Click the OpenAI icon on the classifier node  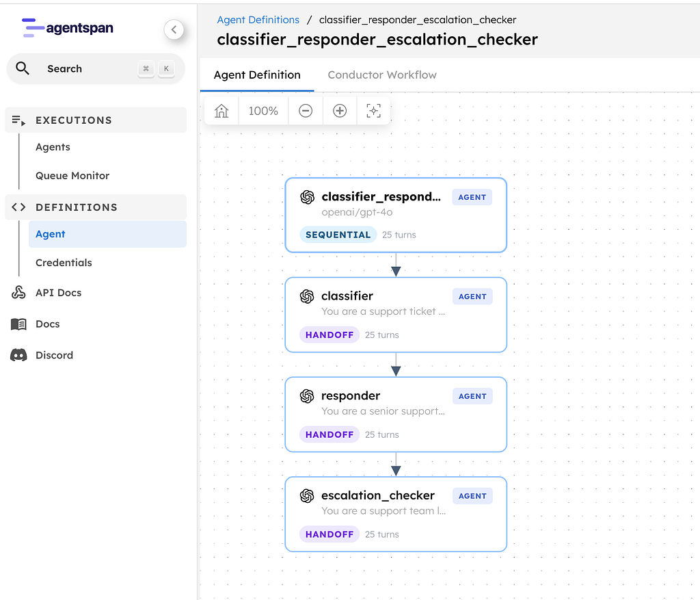[307, 296]
